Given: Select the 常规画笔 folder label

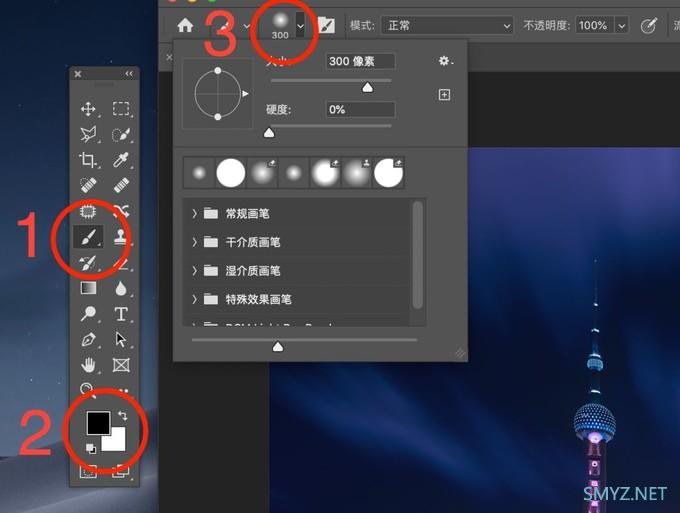Looking at the screenshot, I should (x=247, y=213).
